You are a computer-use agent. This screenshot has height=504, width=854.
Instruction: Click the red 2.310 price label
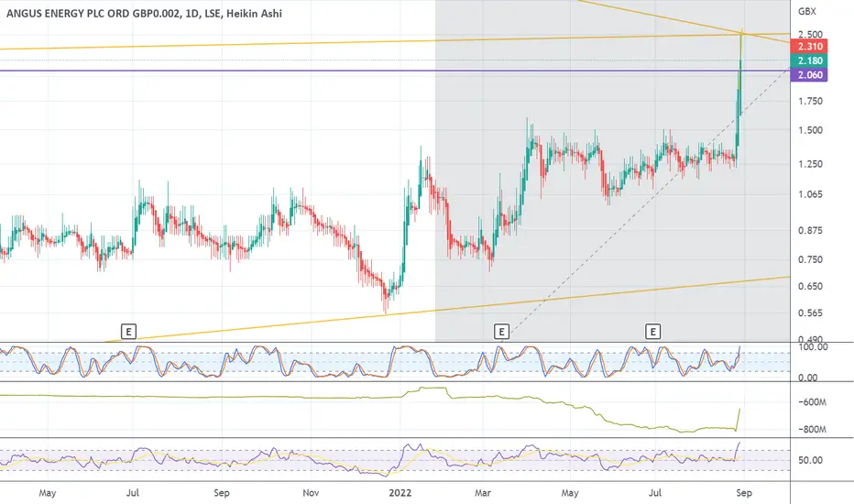pos(809,47)
